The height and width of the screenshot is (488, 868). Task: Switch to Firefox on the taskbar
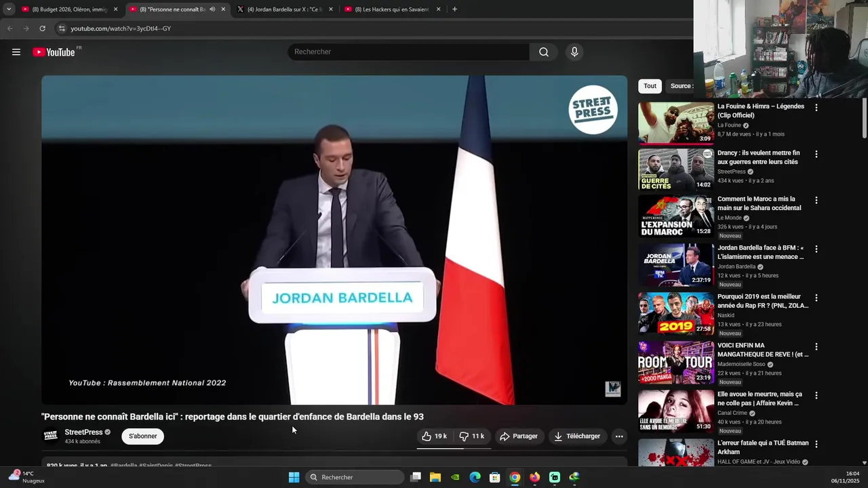tap(535, 477)
